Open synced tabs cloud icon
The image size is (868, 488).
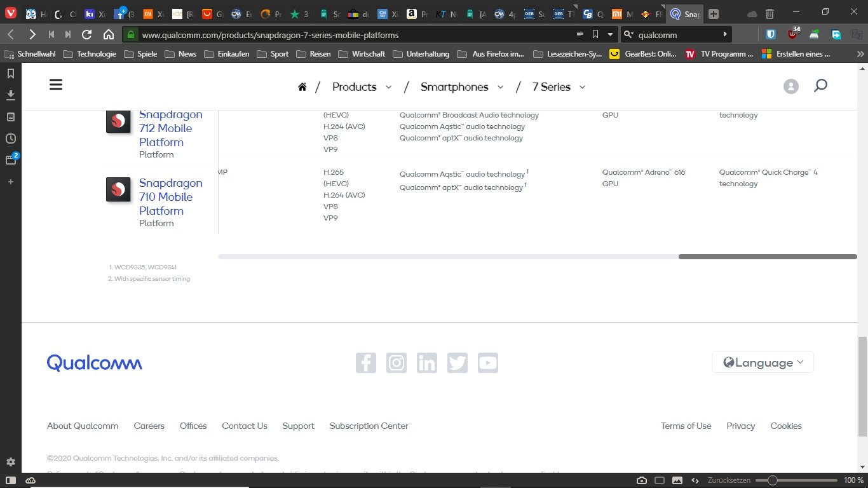[752, 13]
